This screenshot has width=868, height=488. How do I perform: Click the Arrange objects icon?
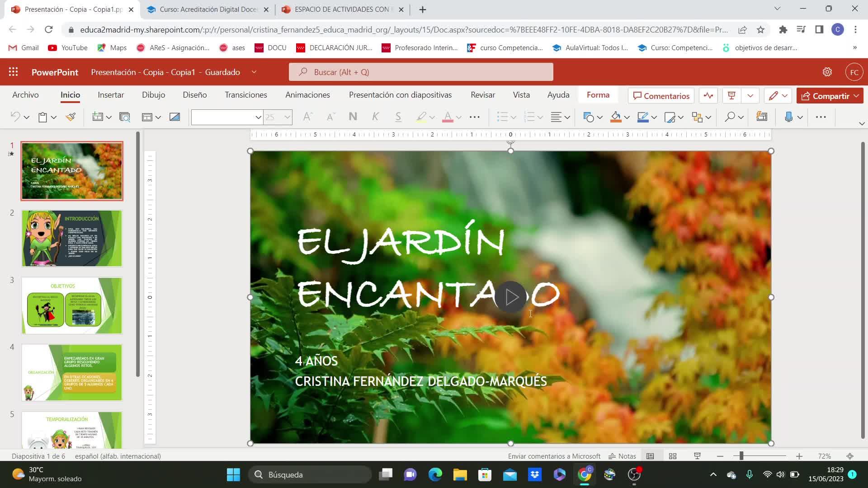click(697, 117)
